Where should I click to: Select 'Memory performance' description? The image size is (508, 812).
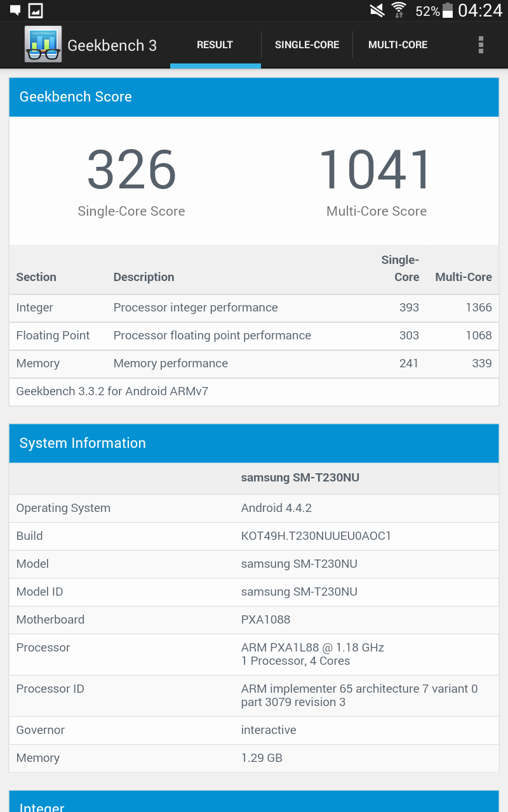coord(171,363)
